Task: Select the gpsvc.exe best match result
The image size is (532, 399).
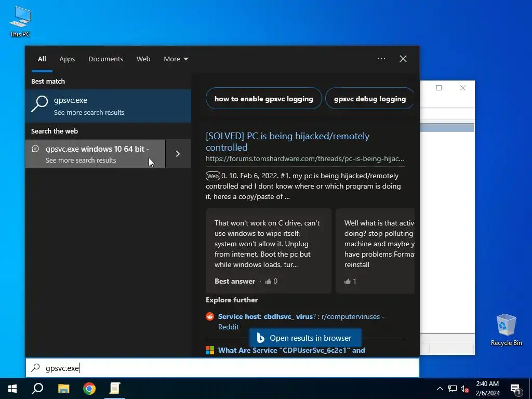Action: click(x=108, y=106)
